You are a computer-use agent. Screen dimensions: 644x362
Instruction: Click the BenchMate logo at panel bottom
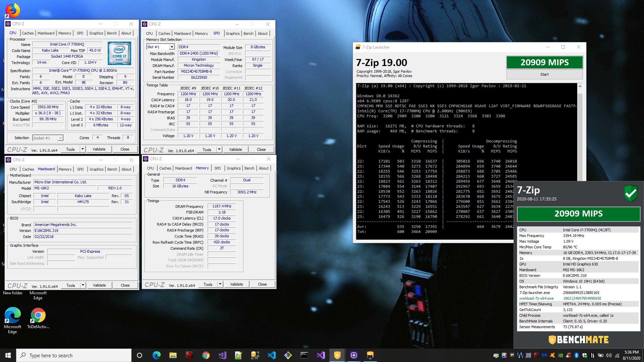pyautogui.click(x=579, y=340)
